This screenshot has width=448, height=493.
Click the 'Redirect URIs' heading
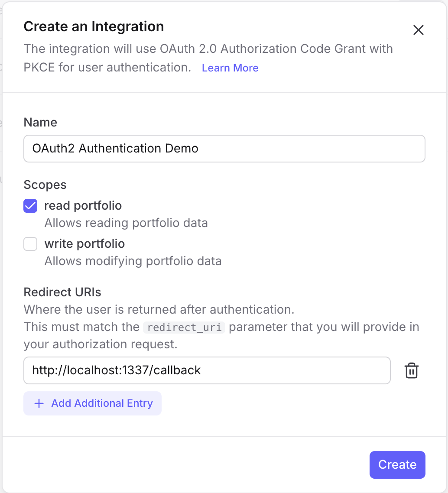62,292
